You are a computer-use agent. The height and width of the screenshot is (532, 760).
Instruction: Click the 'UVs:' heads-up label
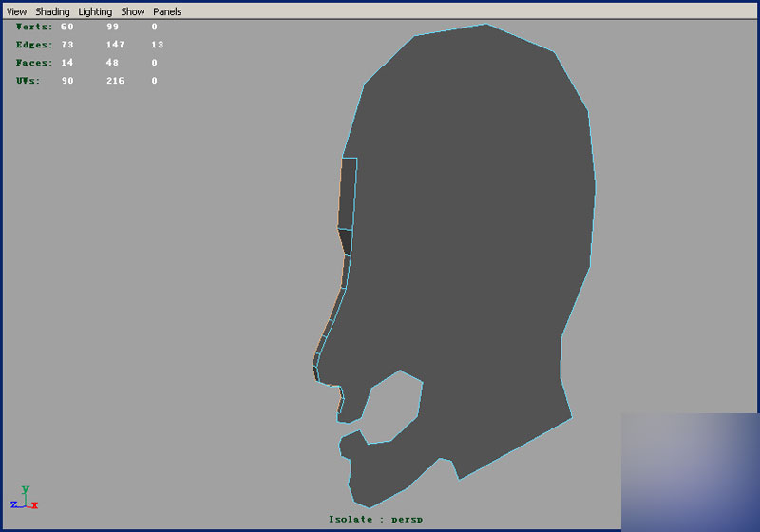[x=28, y=81]
